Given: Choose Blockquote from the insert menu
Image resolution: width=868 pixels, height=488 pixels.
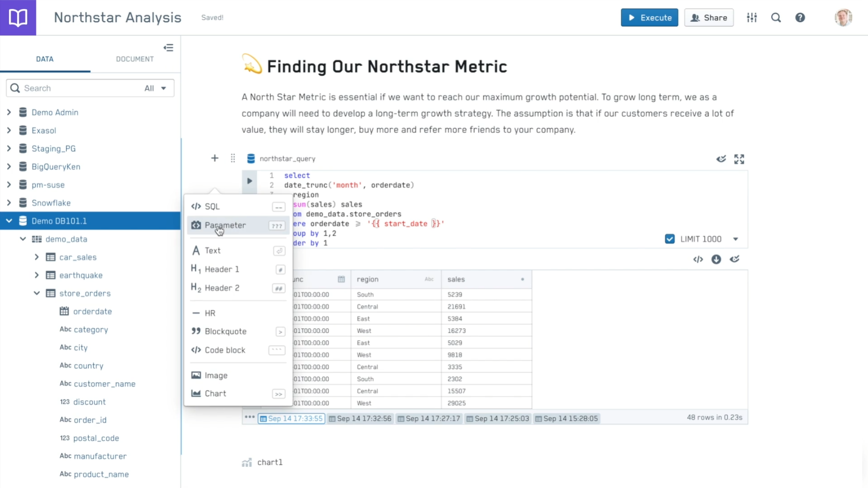Looking at the screenshot, I should pyautogui.click(x=238, y=331).
